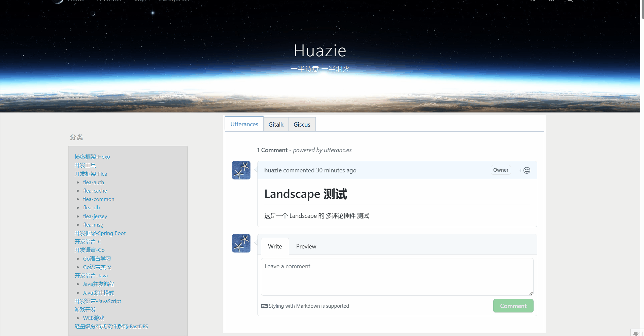Open the 开发框架-Flea category link
644x336 pixels.
[x=91, y=174]
